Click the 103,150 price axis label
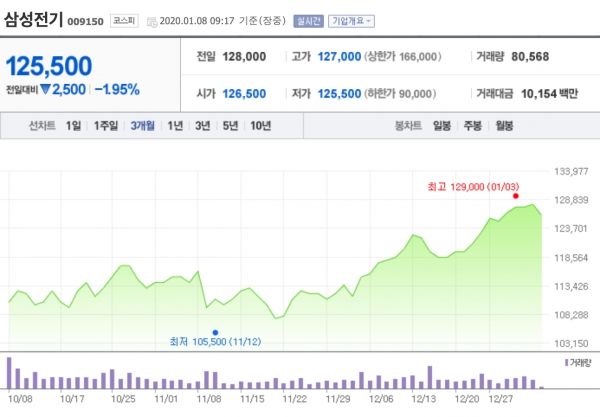Viewport: 600px width, 417px height. tap(571, 344)
